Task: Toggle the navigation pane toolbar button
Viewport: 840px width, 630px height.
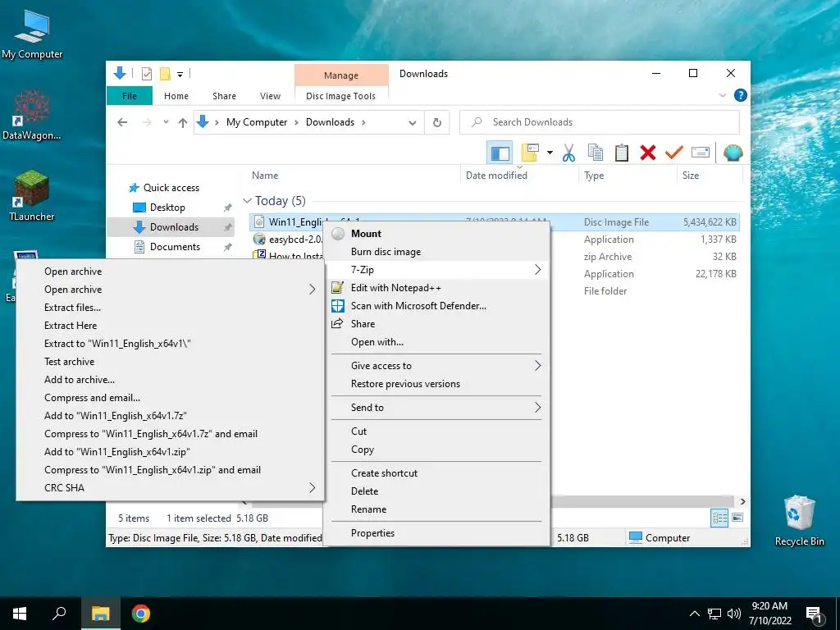Action: 500,153
